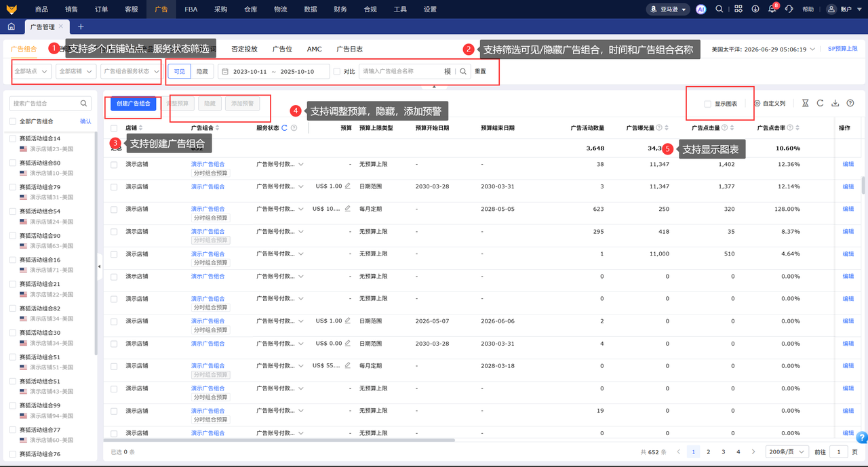Check 赛狐活动组合99 in sidebar
The image size is (868, 467).
[x=13, y=405]
